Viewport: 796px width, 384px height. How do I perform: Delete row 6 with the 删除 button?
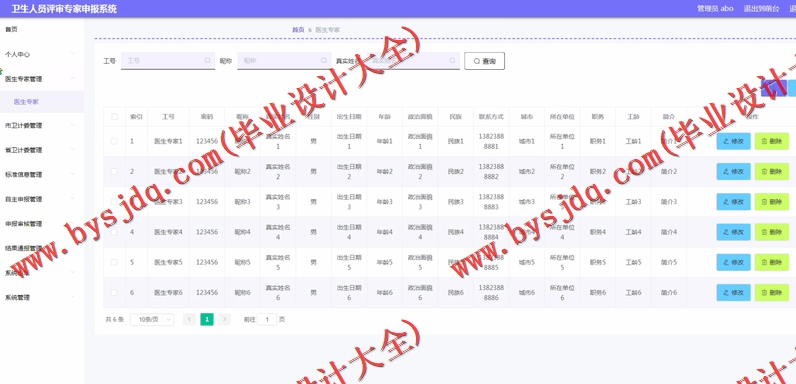(x=772, y=293)
